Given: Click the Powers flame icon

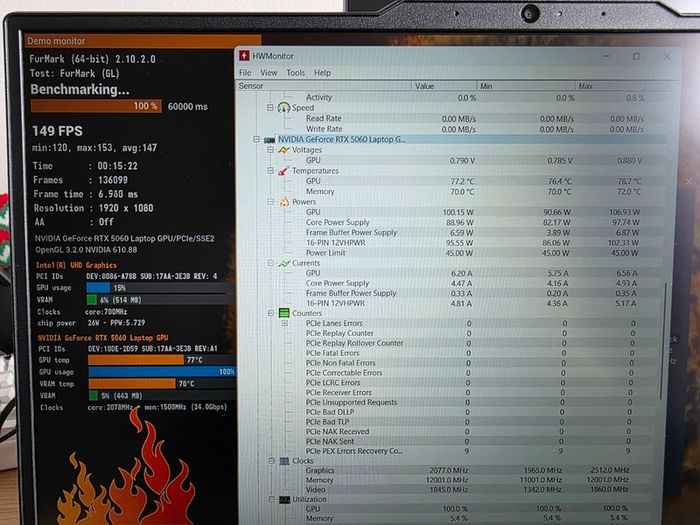Looking at the screenshot, I should (284, 202).
